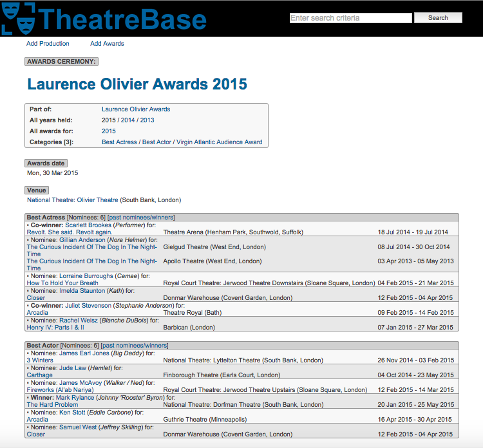This screenshot has width=483, height=448.
Task: Click Donmar Warehouse venue text in Staunton row
Action: 227,298
